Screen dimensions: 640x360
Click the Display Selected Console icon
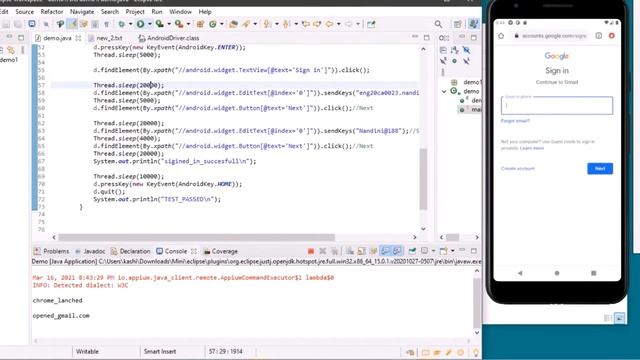424,251
